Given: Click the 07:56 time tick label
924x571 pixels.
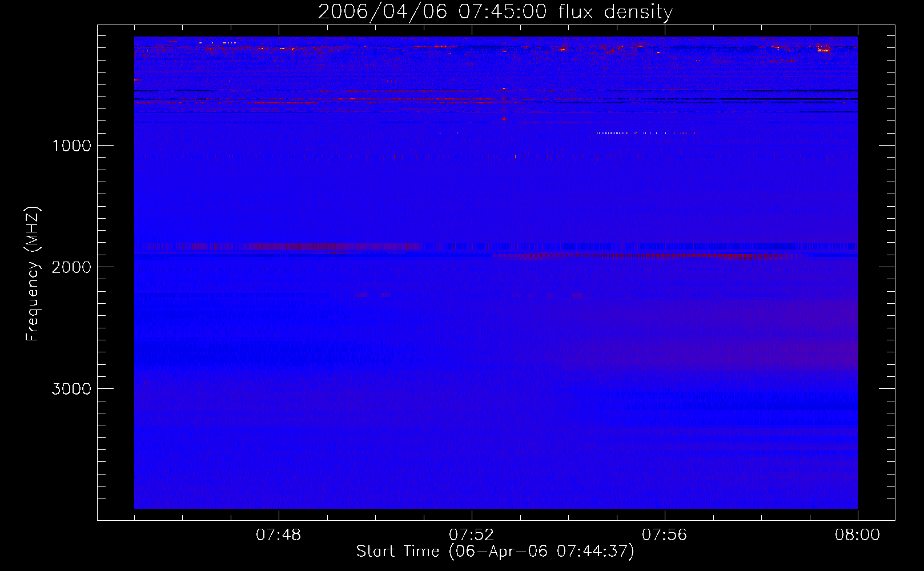Looking at the screenshot, I should click(x=665, y=535).
